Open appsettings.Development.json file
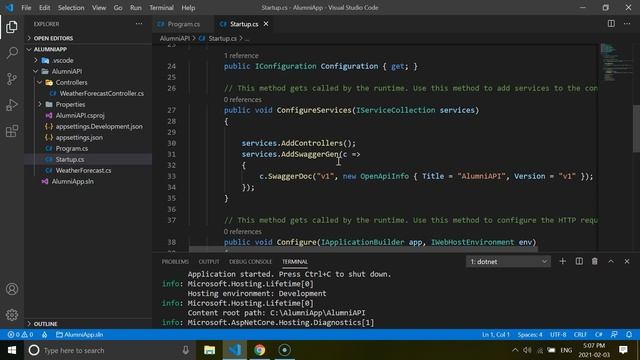 [99, 127]
